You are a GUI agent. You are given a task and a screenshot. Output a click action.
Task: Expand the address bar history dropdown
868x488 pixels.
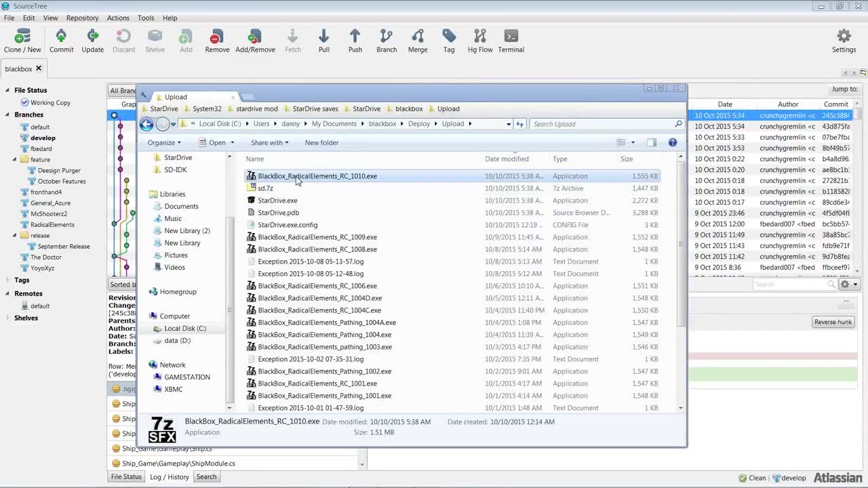pyautogui.click(x=509, y=124)
